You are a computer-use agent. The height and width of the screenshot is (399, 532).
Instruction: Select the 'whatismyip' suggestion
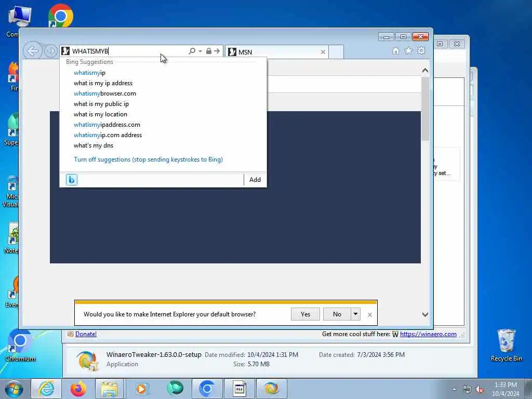(x=89, y=73)
